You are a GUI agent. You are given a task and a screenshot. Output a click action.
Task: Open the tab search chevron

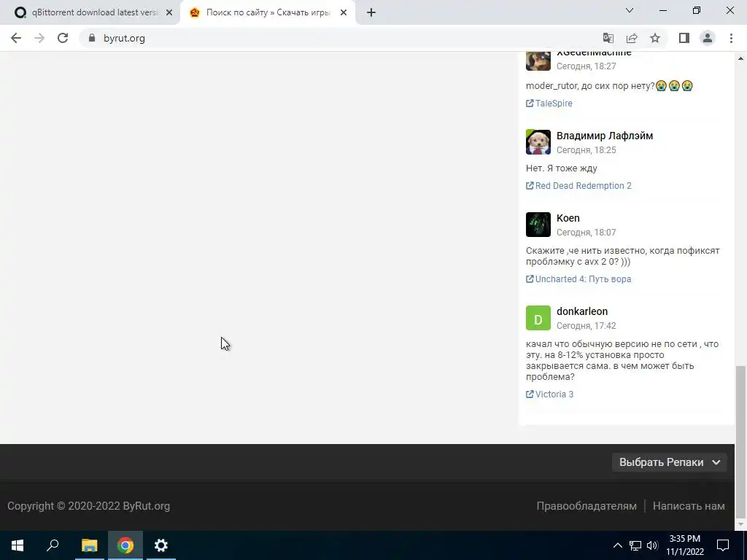[x=630, y=10]
